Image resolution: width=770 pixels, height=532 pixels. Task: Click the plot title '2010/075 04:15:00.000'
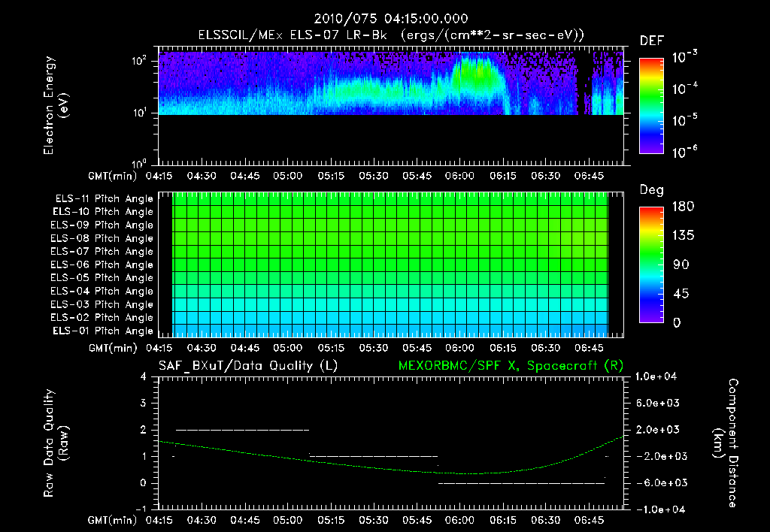[x=391, y=19]
